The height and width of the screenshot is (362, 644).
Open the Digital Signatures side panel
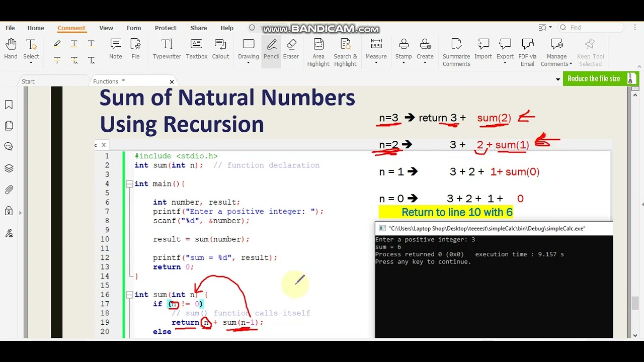(x=9, y=233)
